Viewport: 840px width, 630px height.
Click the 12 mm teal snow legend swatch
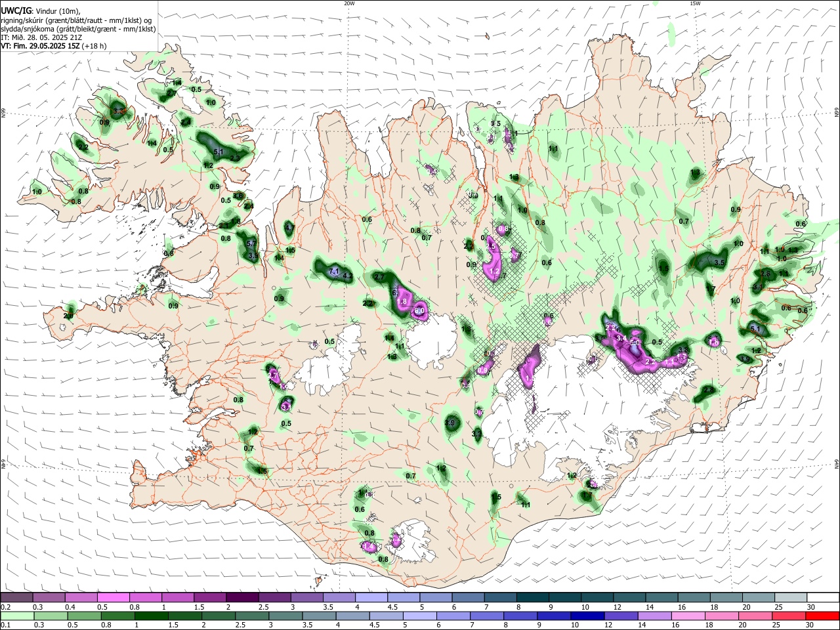pyautogui.click(x=630, y=598)
